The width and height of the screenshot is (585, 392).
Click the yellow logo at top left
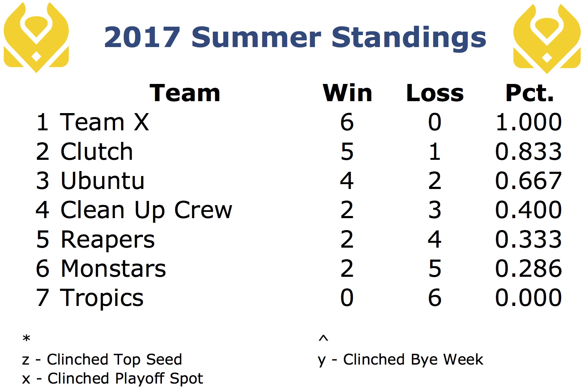point(36,38)
